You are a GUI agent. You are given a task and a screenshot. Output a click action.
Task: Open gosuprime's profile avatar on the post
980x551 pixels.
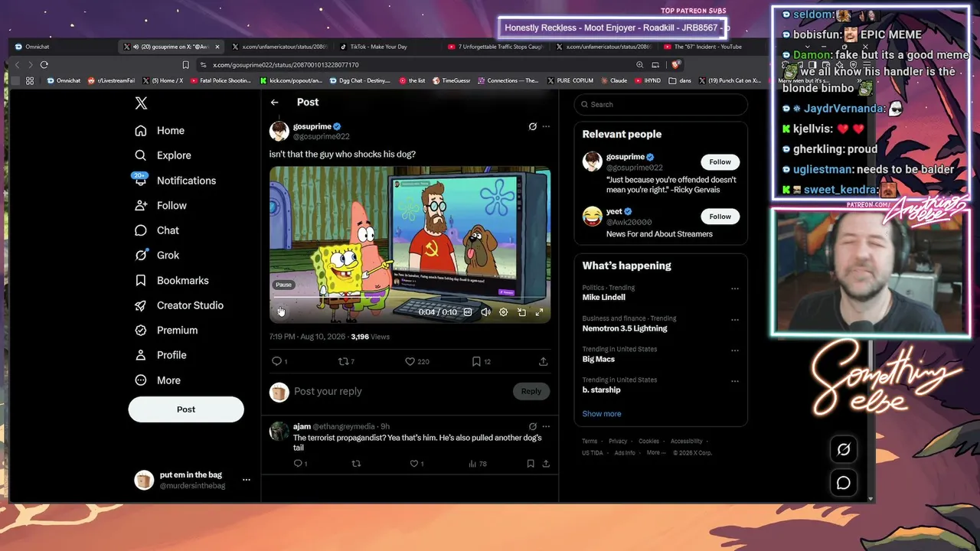tap(279, 131)
